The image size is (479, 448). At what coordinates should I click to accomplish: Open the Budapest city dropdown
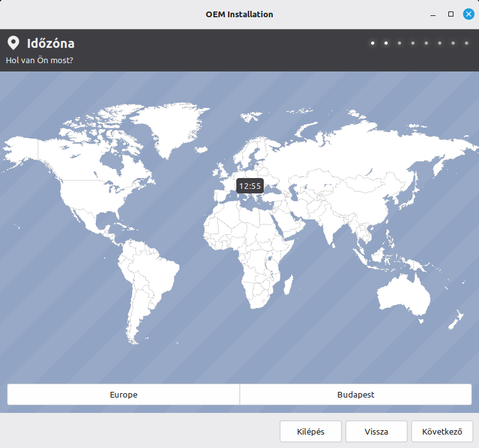356,394
